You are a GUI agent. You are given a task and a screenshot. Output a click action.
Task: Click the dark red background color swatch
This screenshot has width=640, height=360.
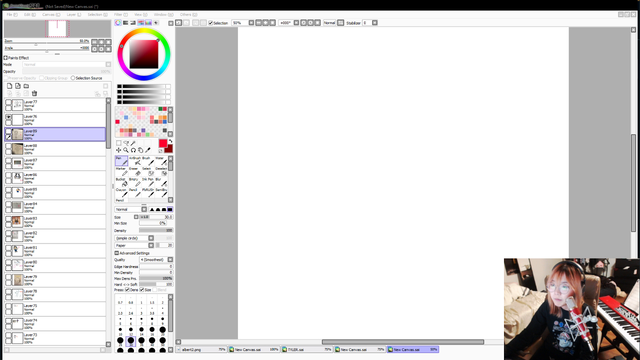pos(169,149)
